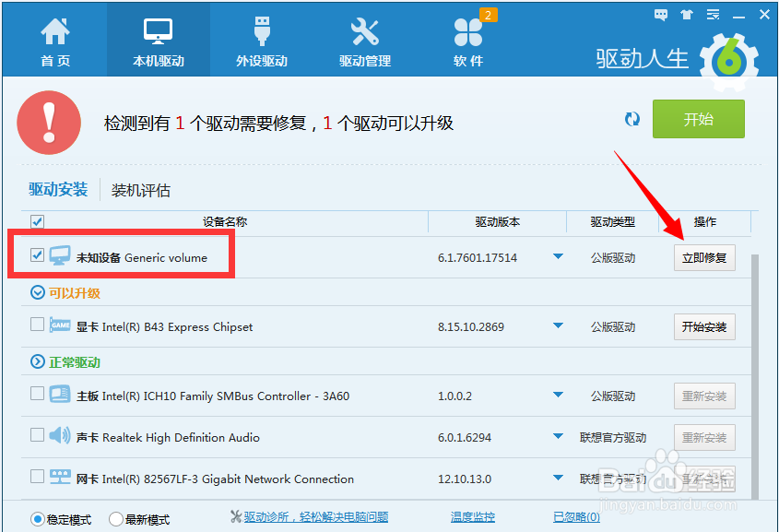Image resolution: width=779 pixels, height=532 pixels.
Task: Click 开始安装 for Intel B43 graphics
Action: 704,326
